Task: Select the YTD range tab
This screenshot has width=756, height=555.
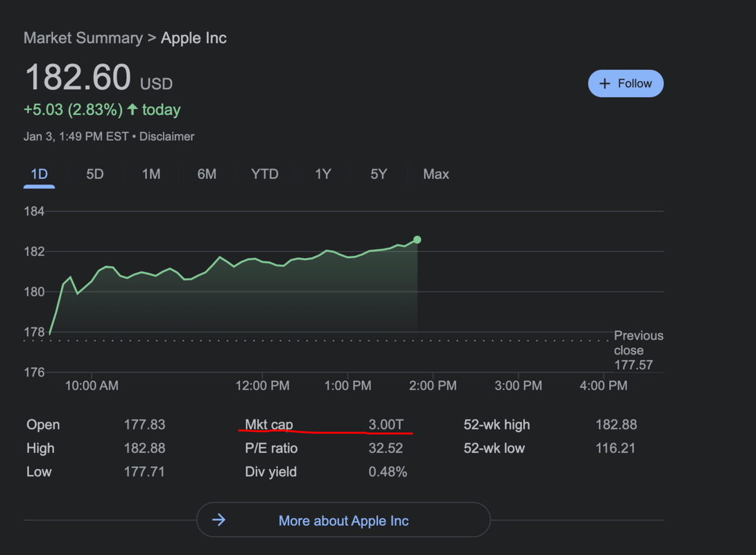Action: pyautogui.click(x=264, y=174)
